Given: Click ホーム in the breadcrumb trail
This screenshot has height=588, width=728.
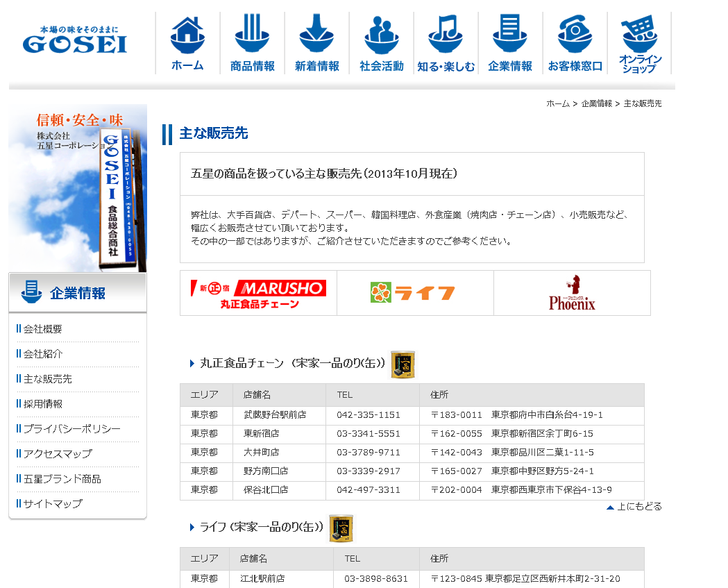Looking at the screenshot, I should tap(557, 103).
